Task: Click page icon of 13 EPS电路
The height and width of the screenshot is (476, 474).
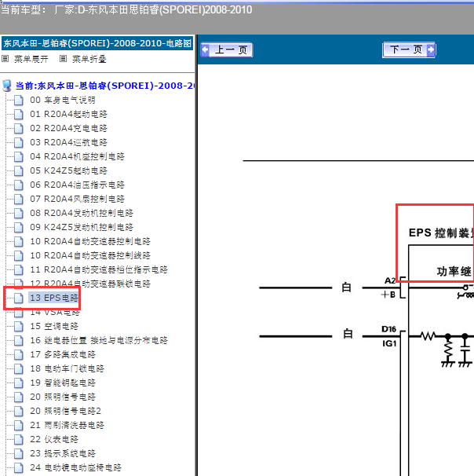Action: (x=19, y=298)
